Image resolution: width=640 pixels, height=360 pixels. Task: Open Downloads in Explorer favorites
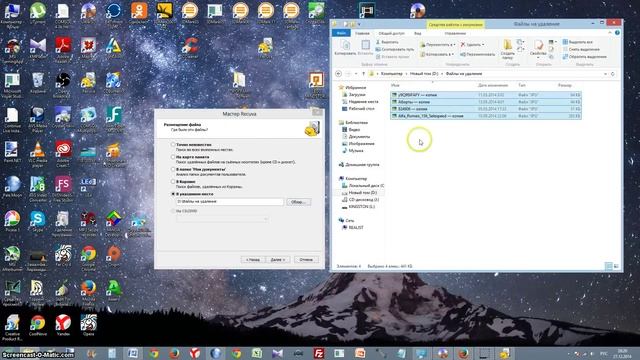357,95
